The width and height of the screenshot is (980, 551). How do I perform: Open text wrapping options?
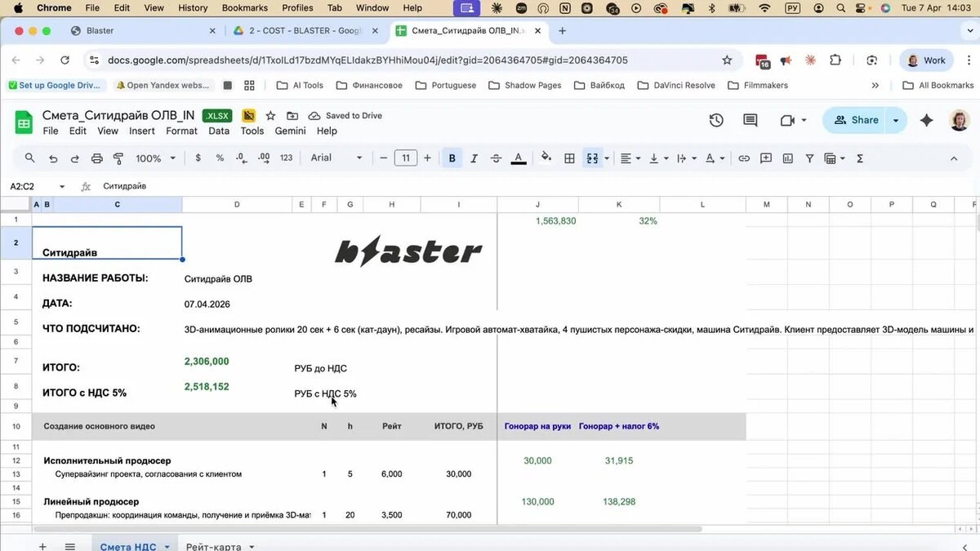685,158
